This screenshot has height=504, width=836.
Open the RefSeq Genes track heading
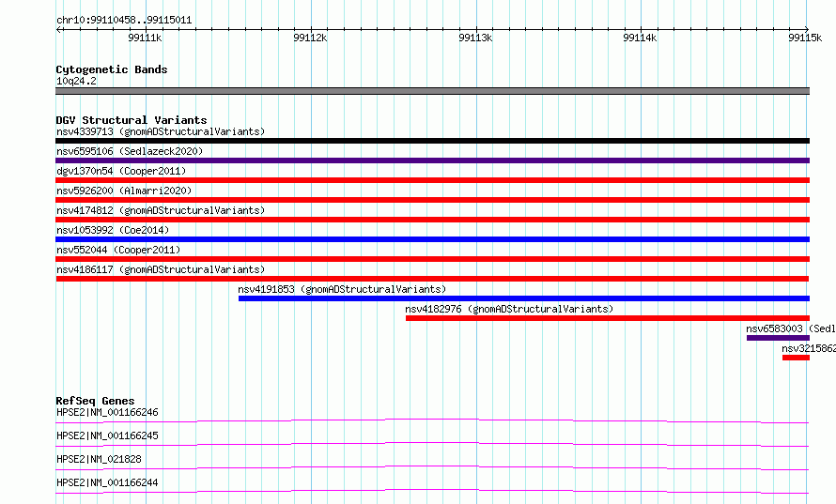pos(95,401)
